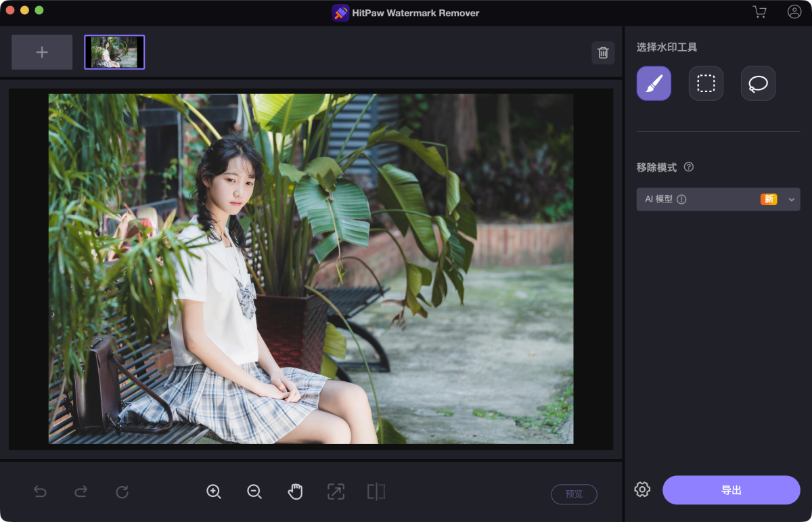Image resolution: width=812 pixels, height=522 pixels.
Task: Toggle the split compare view icon
Action: pos(376,492)
